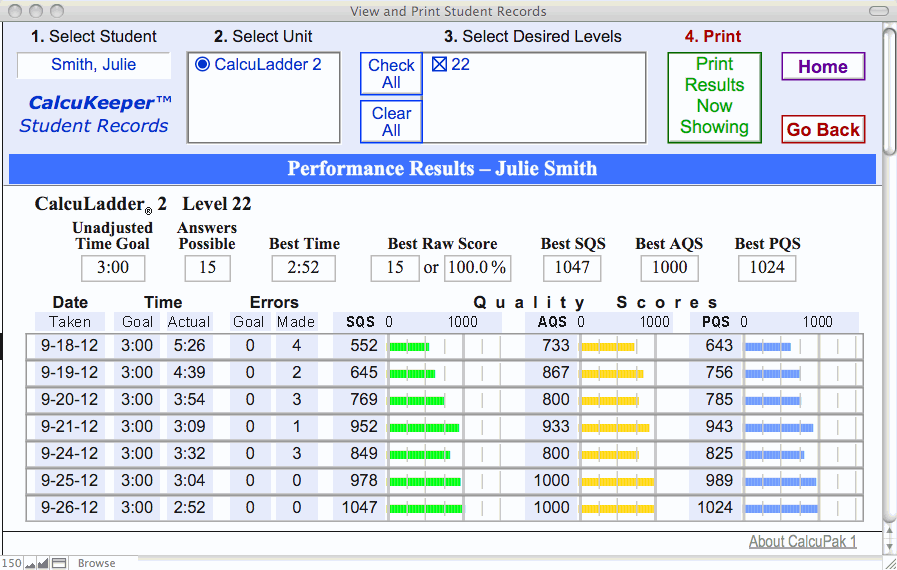Image resolution: width=897 pixels, height=570 pixels.
Task: Click the vertical scrollbar thumb
Action: tap(890, 90)
